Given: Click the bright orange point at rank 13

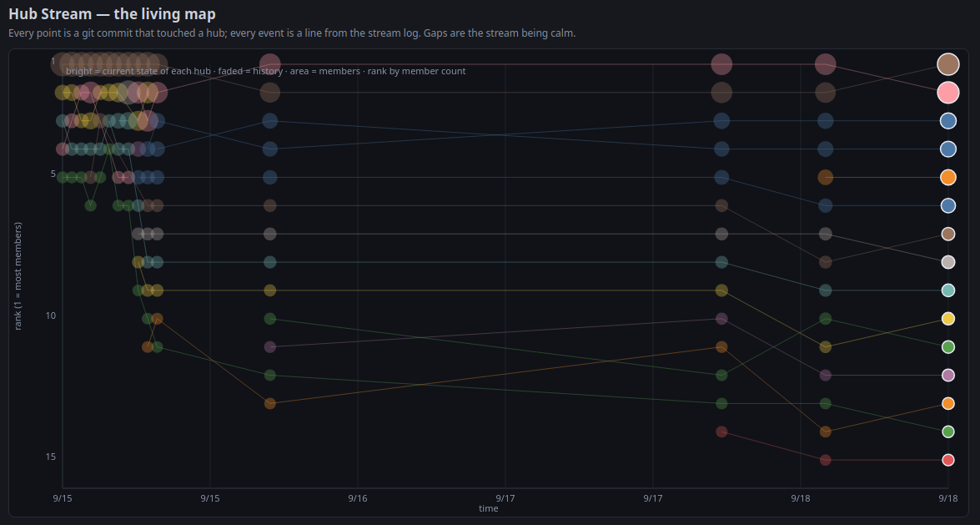Looking at the screenshot, I should click(948, 404).
